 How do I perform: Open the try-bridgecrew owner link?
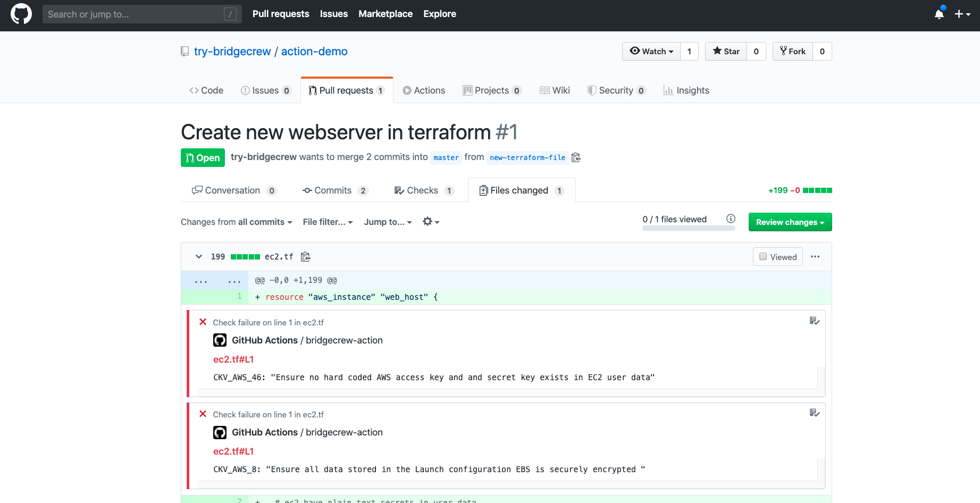pos(232,52)
